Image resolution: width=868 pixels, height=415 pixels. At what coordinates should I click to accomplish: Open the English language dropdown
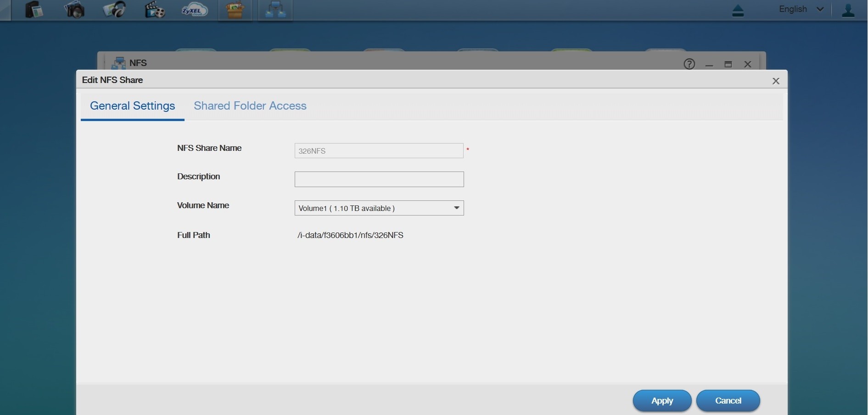[x=801, y=9]
